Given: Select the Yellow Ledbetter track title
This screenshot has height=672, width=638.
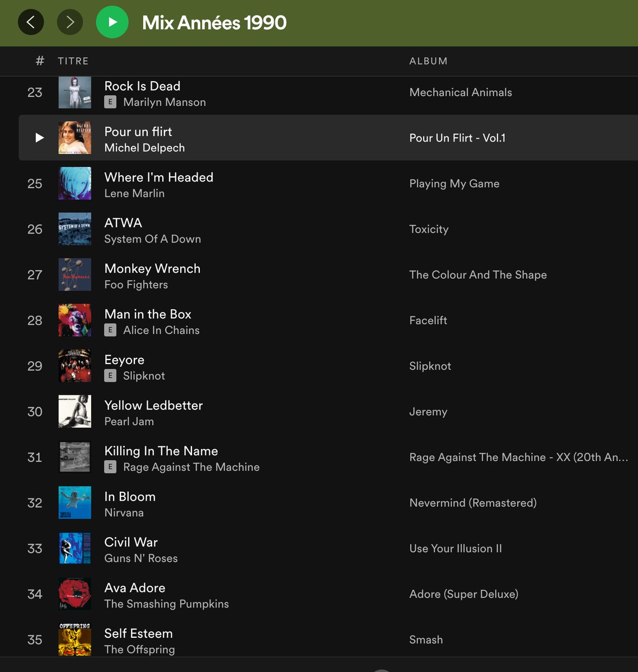Looking at the screenshot, I should tap(153, 405).
